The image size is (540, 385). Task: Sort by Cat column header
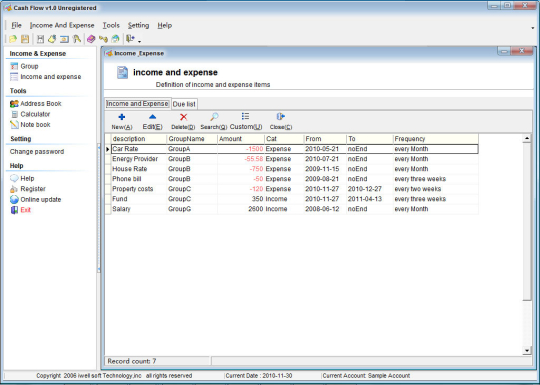[284, 139]
